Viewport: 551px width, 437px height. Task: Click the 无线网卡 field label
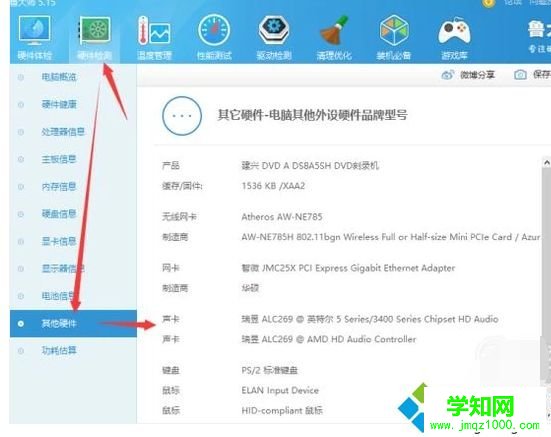(x=179, y=217)
